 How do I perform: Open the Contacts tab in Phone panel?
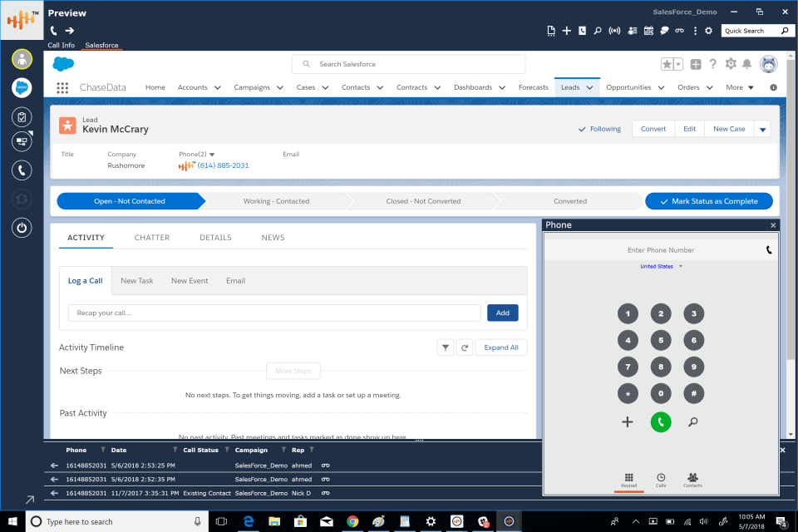click(x=692, y=480)
